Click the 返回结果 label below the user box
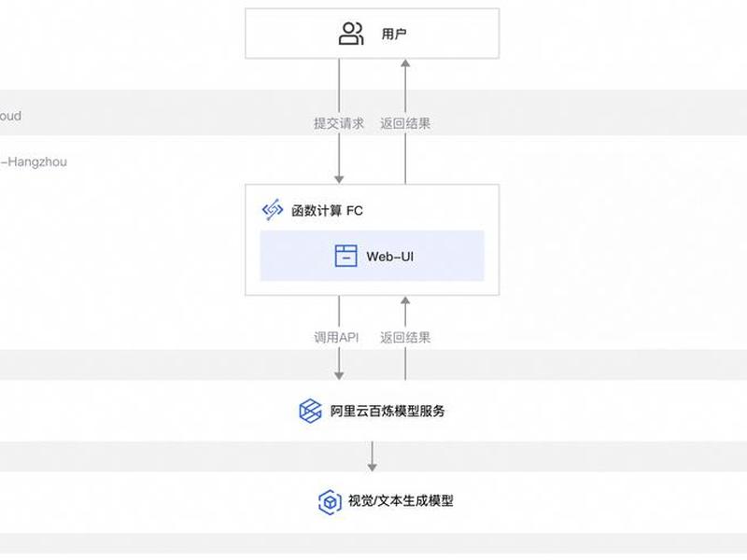747x560 pixels. 405,123
